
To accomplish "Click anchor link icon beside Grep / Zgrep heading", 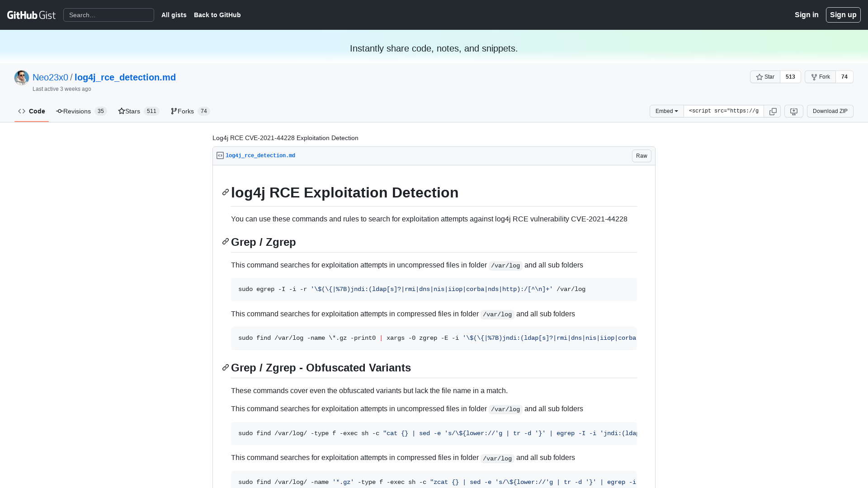I will (x=226, y=242).
